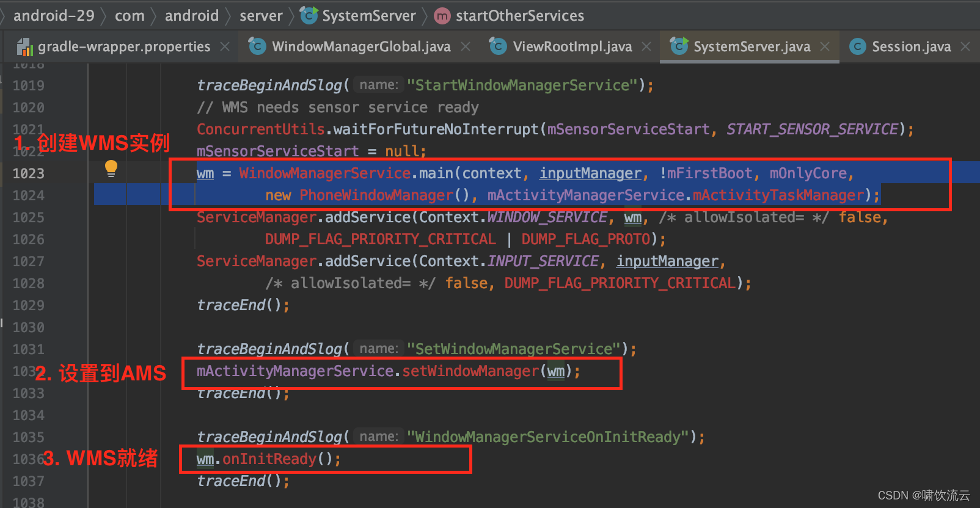Click the SystemServer.java tab class icon

pos(679,46)
